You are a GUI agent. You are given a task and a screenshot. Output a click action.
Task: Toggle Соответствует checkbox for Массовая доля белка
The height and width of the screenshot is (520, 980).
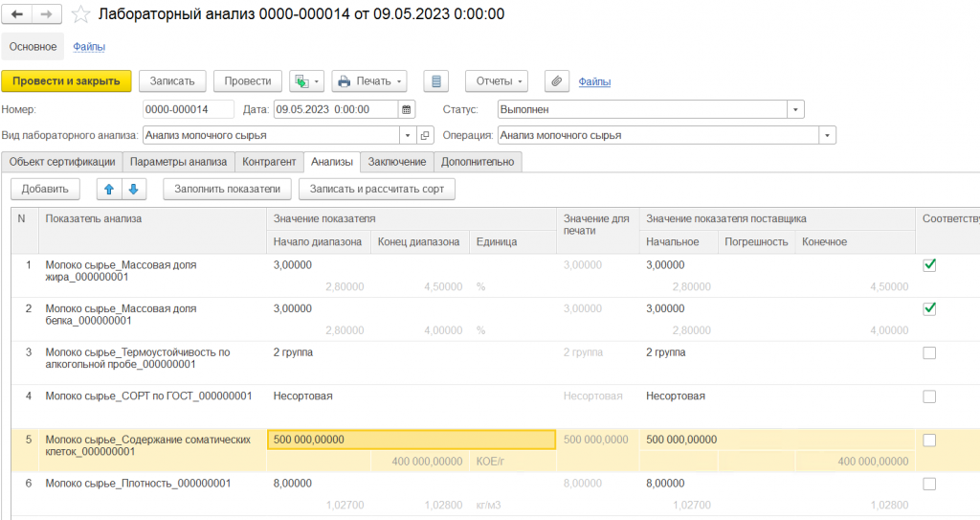coord(929,309)
